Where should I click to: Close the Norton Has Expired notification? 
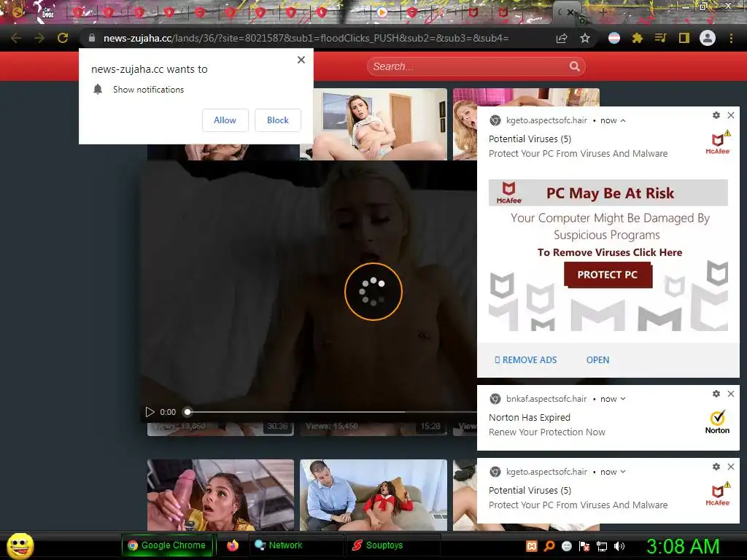coord(731,394)
